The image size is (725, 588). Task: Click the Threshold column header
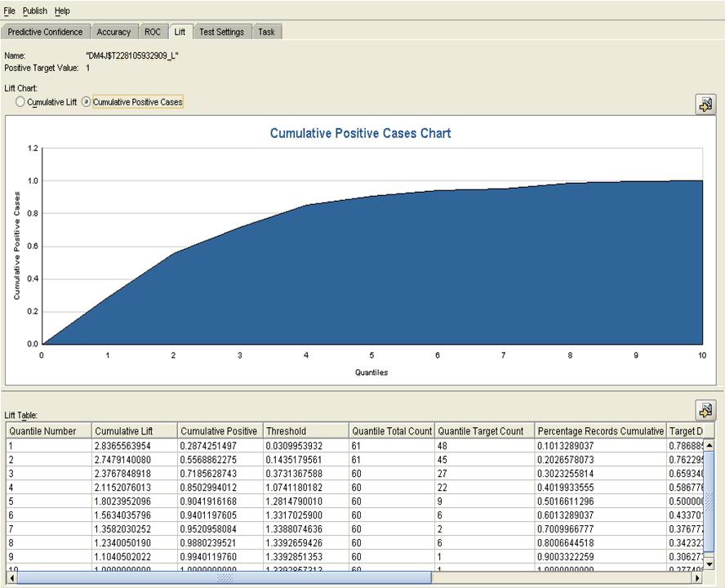click(x=286, y=431)
